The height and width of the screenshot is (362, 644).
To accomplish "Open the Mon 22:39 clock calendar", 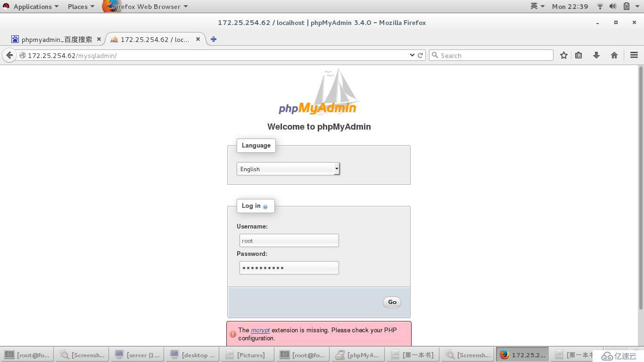I will pos(570,6).
